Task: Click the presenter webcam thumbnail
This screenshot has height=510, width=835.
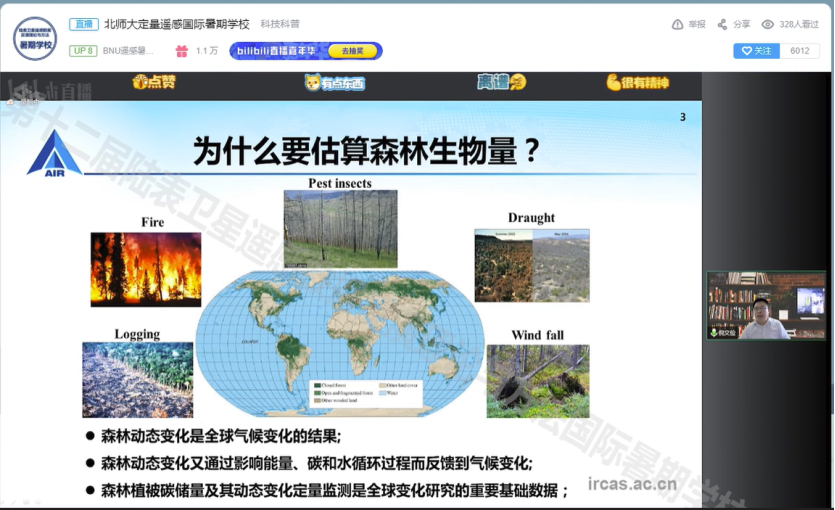Action: click(x=766, y=305)
